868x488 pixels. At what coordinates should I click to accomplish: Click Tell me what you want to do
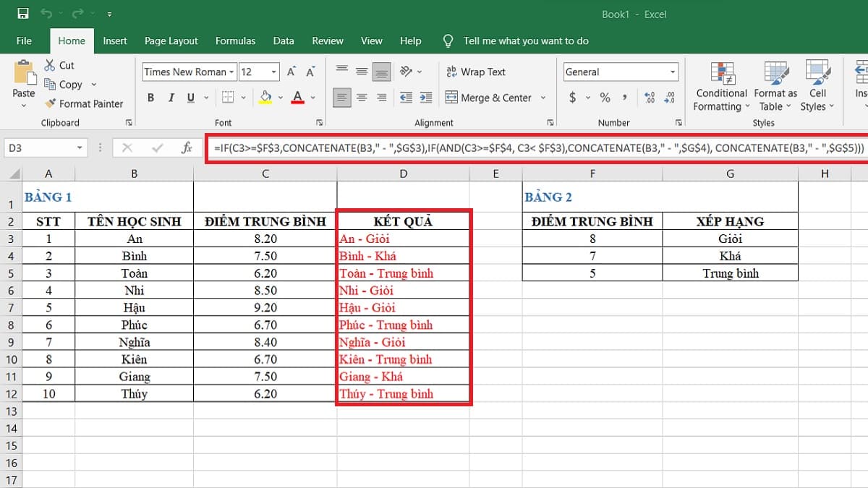pos(526,41)
